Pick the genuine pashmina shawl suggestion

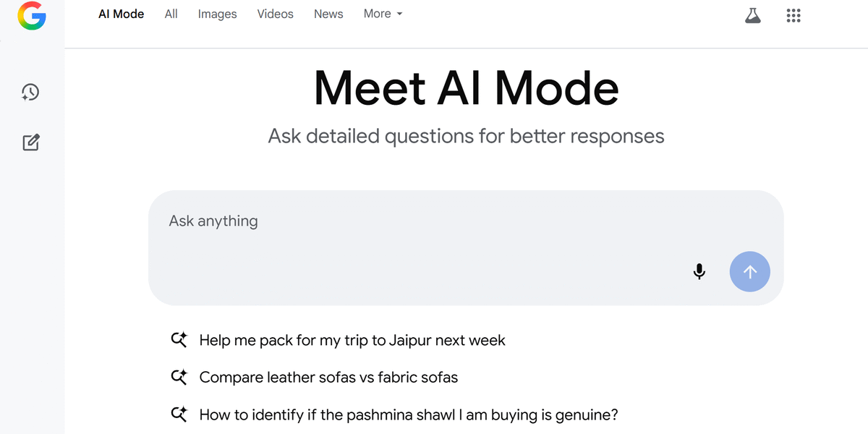tap(409, 415)
